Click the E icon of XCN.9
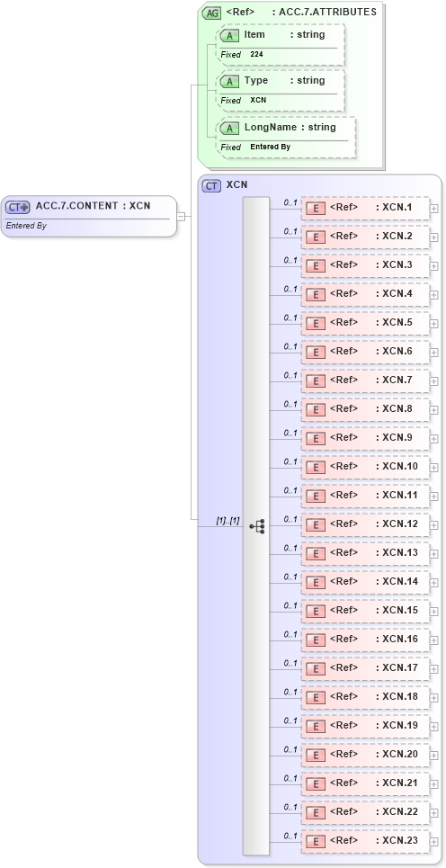Screen dimensions: 446x868 coord(316,439)
